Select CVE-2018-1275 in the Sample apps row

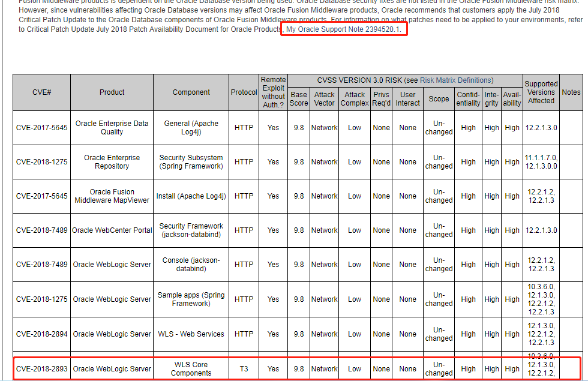click(41, 299)
